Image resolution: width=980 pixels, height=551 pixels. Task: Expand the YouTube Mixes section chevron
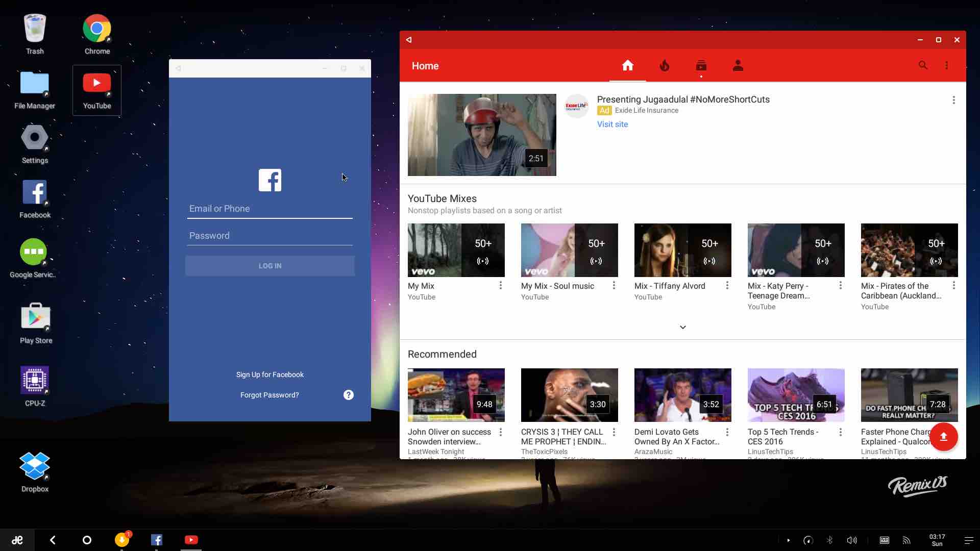pyautogui.click(x=682, y=327)
